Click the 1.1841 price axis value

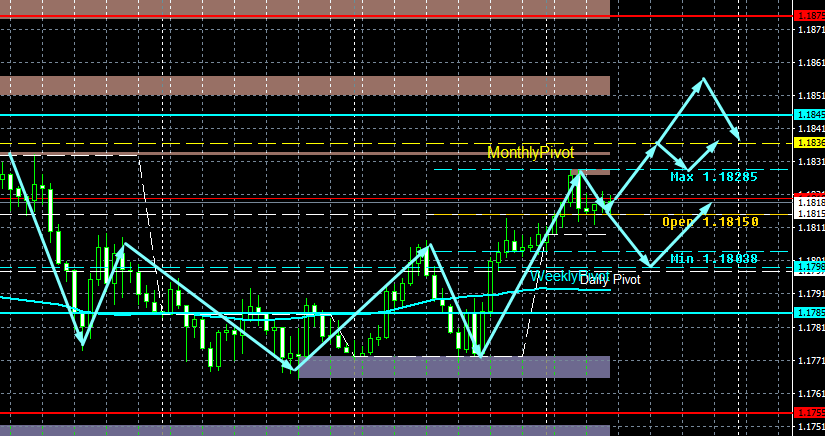(x=811, y=128)
